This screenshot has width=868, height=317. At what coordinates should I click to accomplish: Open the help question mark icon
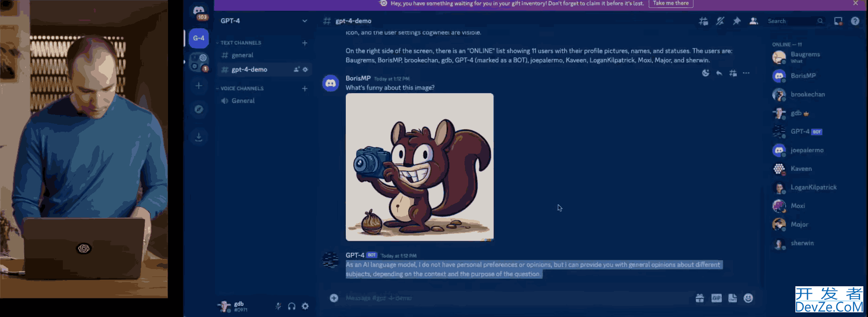tap(855, 21)
